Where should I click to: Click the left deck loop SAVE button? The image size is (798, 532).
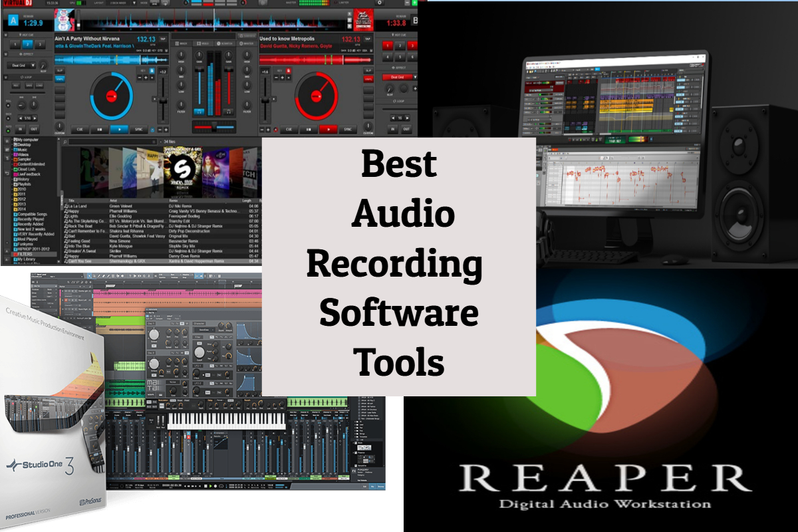point(29,85)
